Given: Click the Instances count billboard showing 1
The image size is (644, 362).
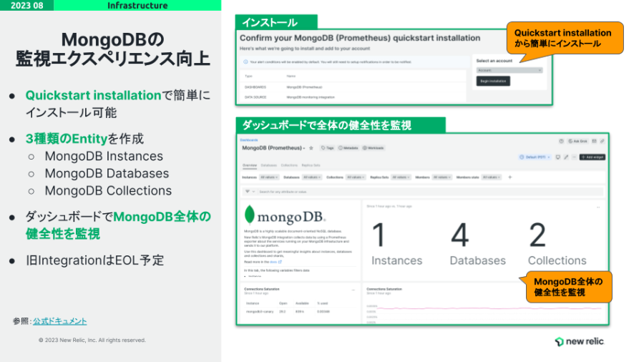Looking at the screenshot, I should pos(396,243).
